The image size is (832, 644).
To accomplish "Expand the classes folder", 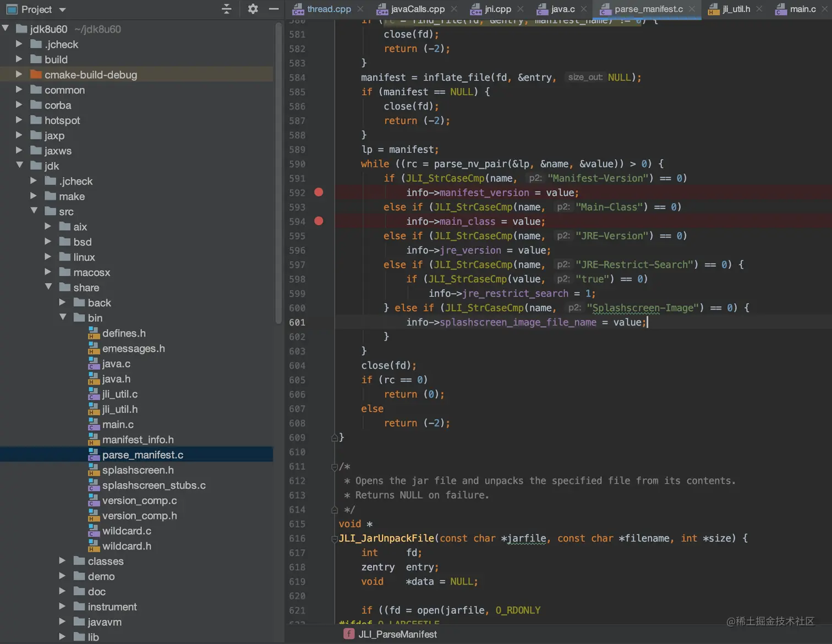I will [63, 561].
